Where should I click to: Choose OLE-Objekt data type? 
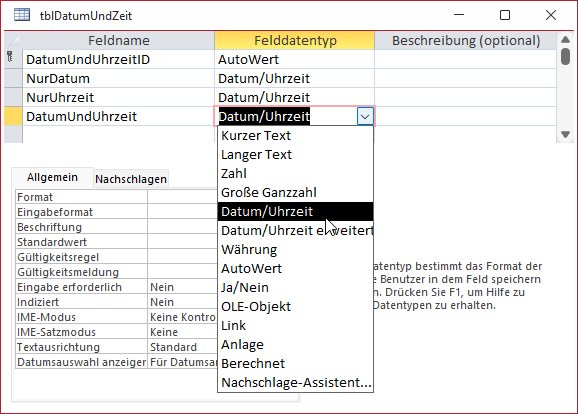[295, 307]
